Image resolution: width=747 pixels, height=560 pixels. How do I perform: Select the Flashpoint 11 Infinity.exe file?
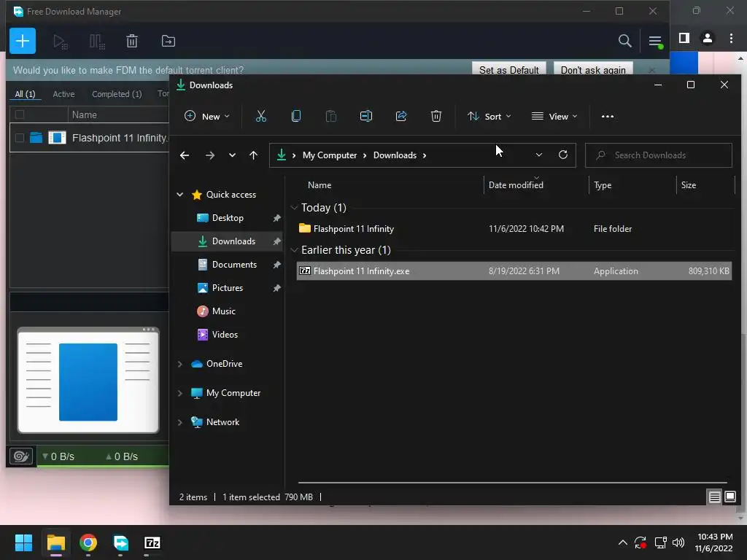point(514,271)
